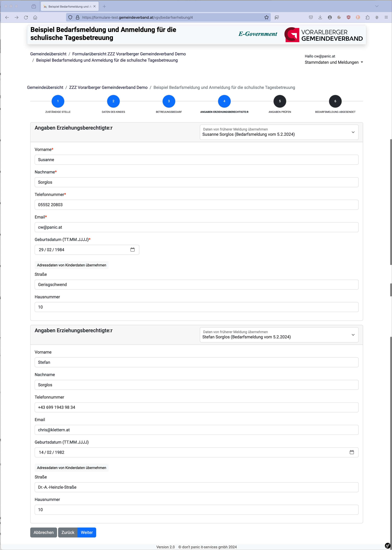Select step 5 Angaben prüfen
The width and height of the screenshot is (392, 550).
click(280, 101)
